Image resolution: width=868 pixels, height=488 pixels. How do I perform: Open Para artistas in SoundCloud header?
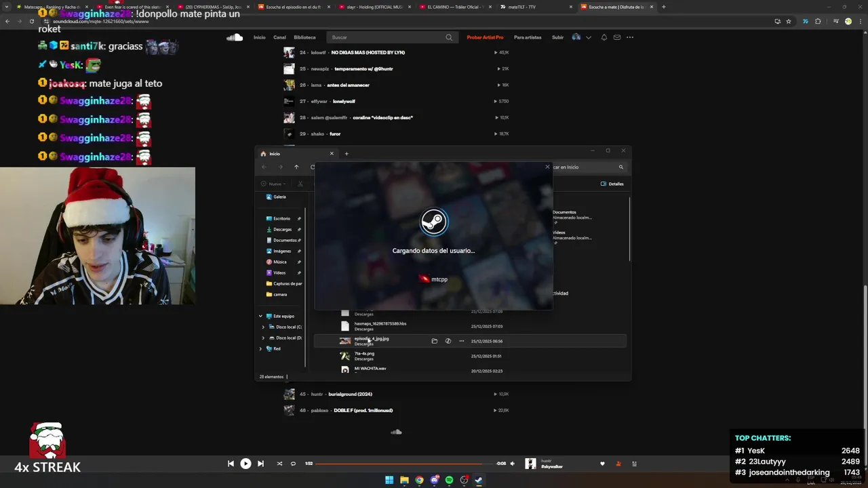528,37
